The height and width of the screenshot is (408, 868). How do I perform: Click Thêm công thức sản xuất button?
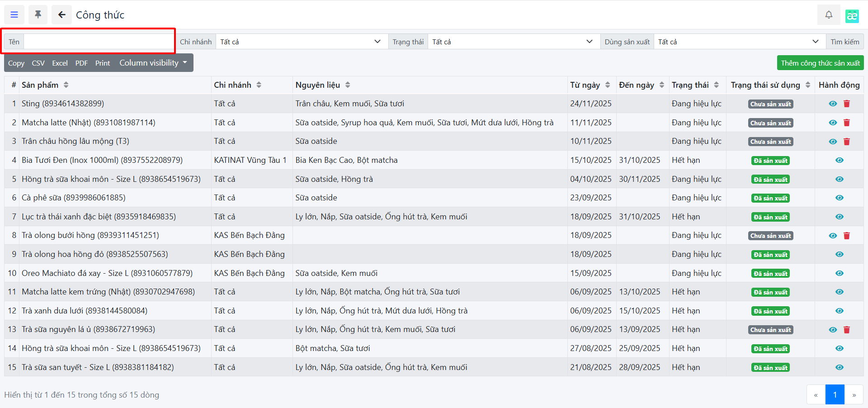pyautogui.click(x=820, y=63)
